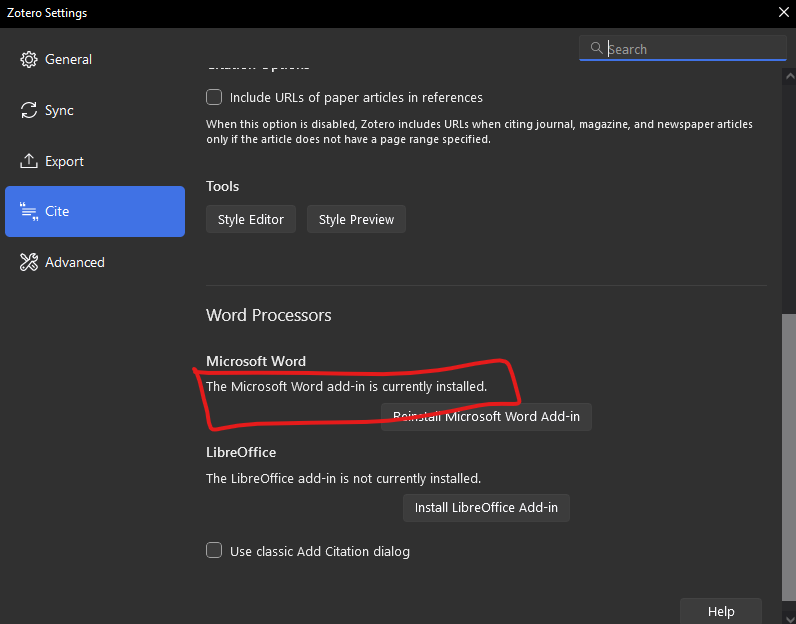
Task: Click the Export upload icon
Action: [x=28, y=161]
